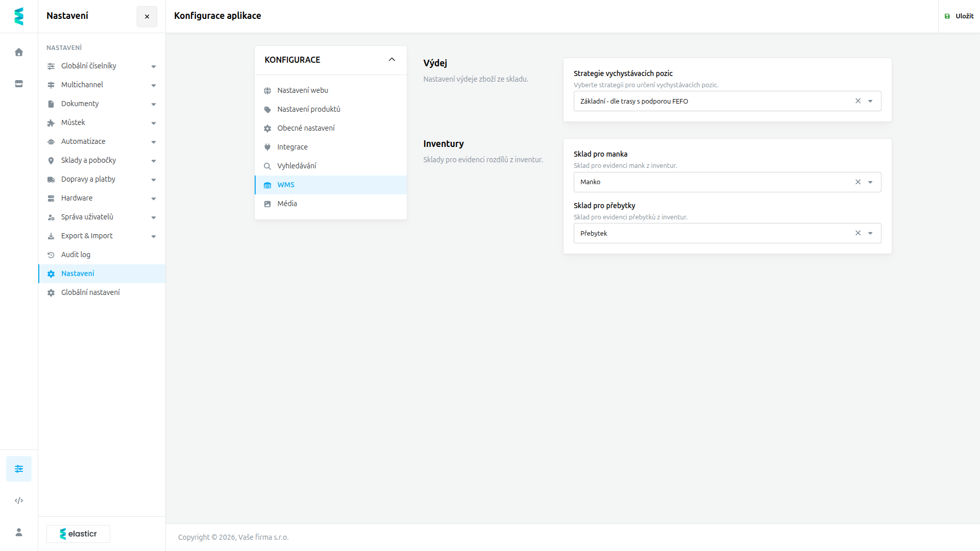Viewport: 980px width, 551px height.
Task: Open Globální nastavení in sidebar
Action: 102,292
